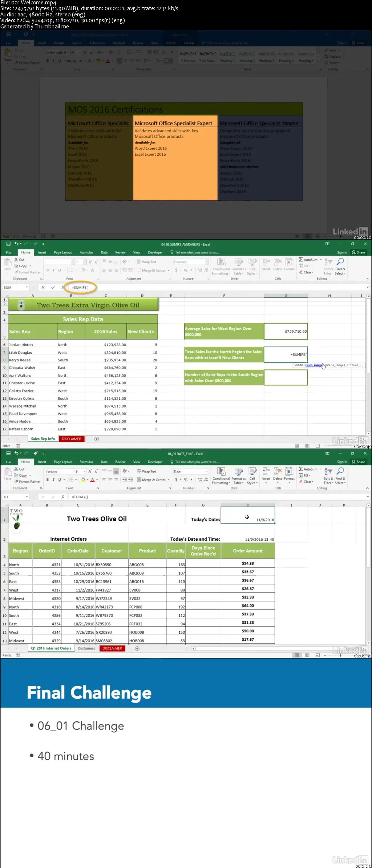372x868 pixels.
Task: Open Name Box H1 dropdown in DATE_TIME window
Action: click(27, 497)
